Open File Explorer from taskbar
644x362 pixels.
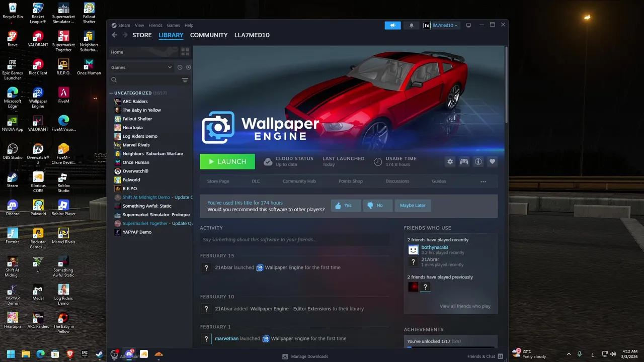(x=25, y=354)
